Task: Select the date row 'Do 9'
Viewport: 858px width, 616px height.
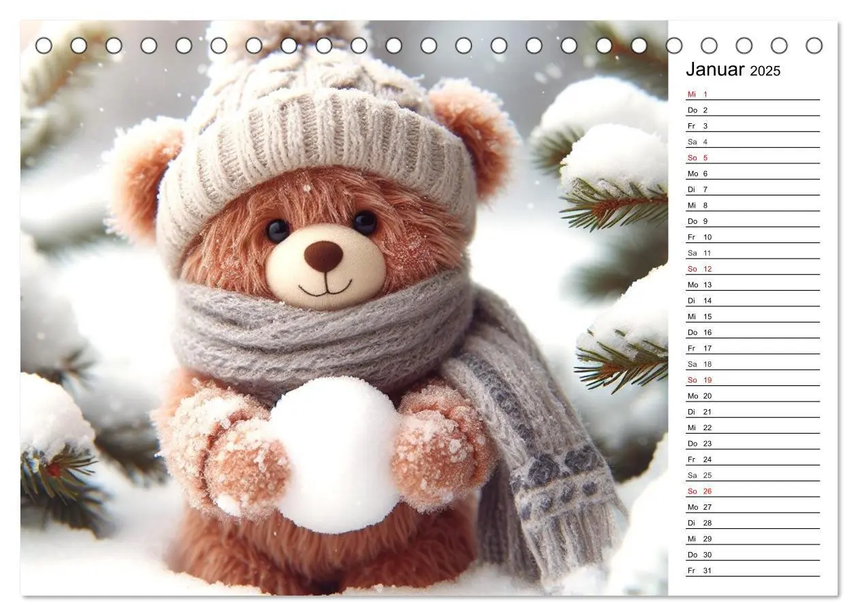Action: pyautogui.click(x=752, y=221)
